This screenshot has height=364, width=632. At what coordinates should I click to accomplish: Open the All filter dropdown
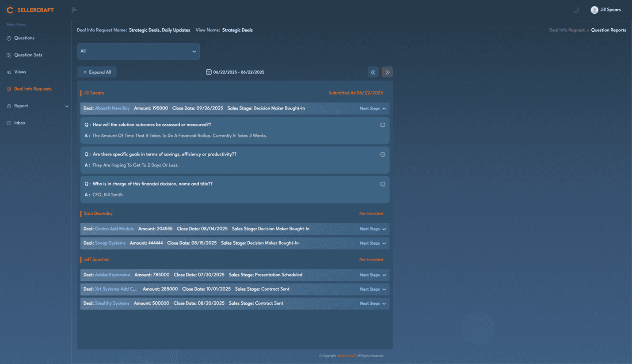(138, 51)
